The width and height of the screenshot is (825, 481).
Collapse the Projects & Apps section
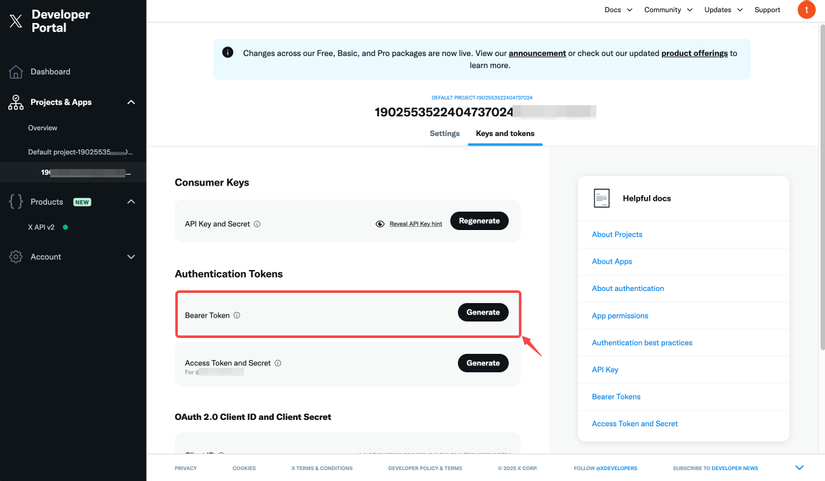(x=131, y=102)
